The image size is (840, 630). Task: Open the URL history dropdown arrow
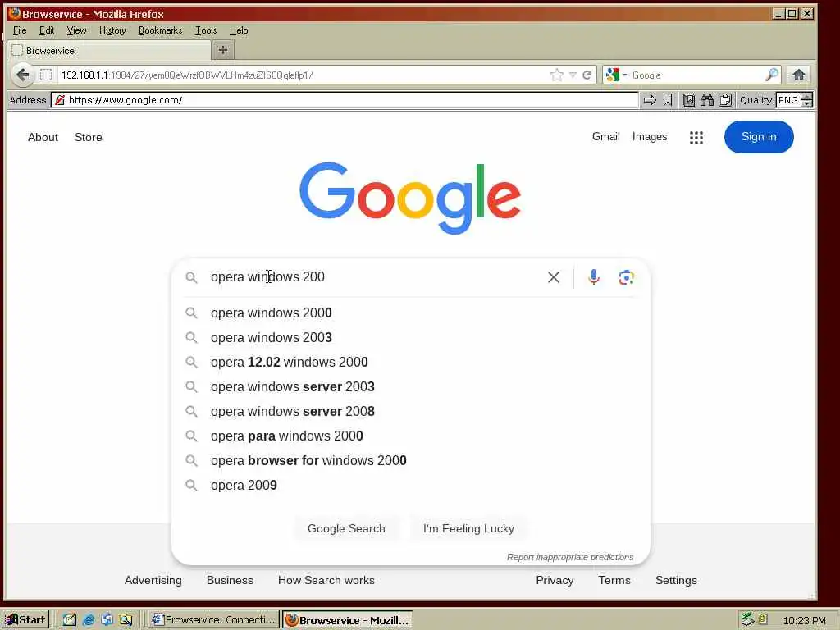click(573, 75)
